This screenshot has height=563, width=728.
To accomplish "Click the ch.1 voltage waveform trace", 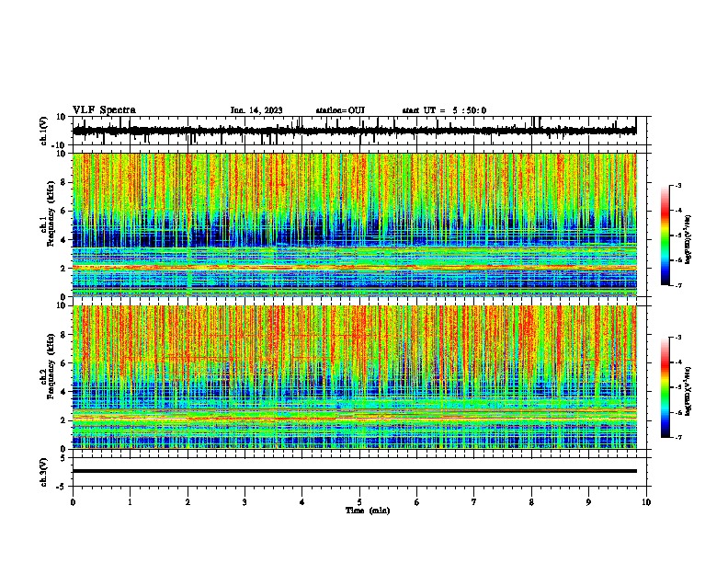I will [354, 131].
